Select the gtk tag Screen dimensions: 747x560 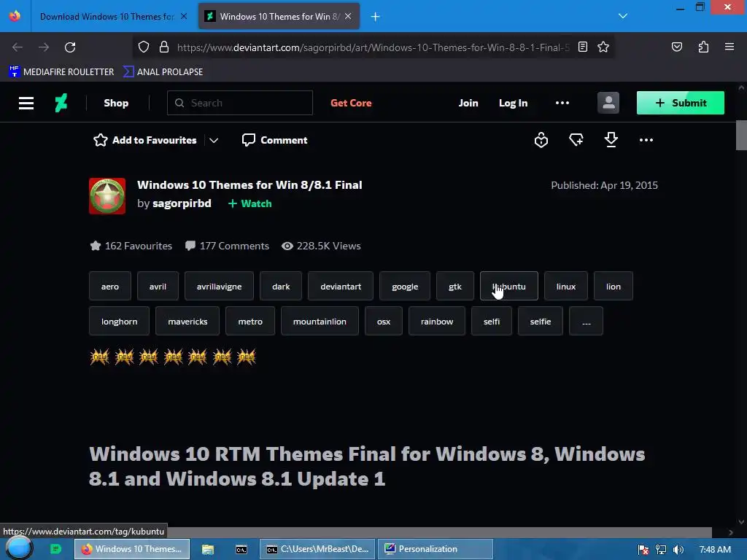(x=455, y=286)
